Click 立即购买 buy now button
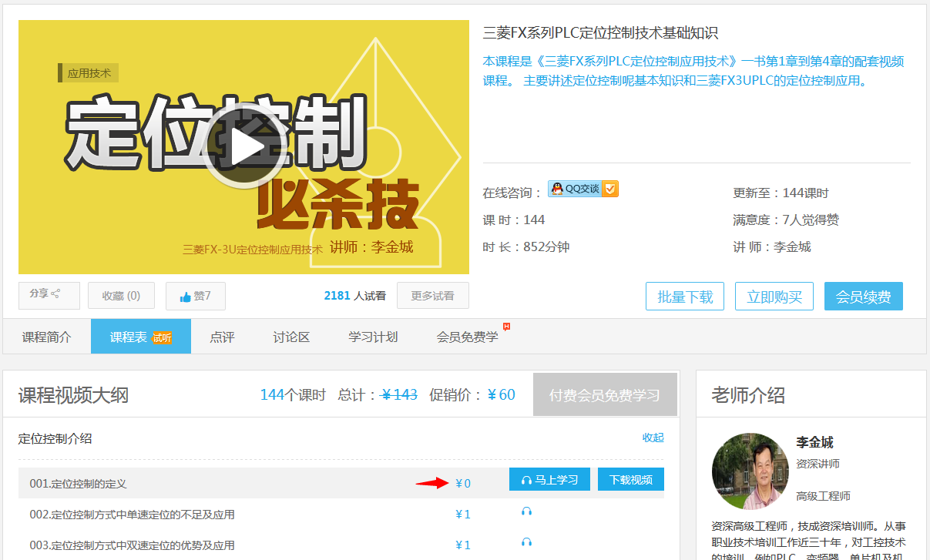 click(774, 297)
